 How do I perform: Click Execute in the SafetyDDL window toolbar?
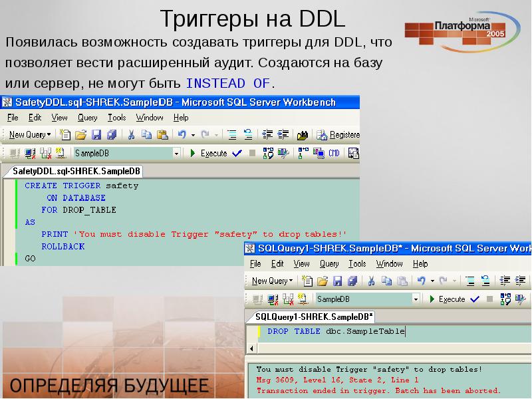pos(208,154)
